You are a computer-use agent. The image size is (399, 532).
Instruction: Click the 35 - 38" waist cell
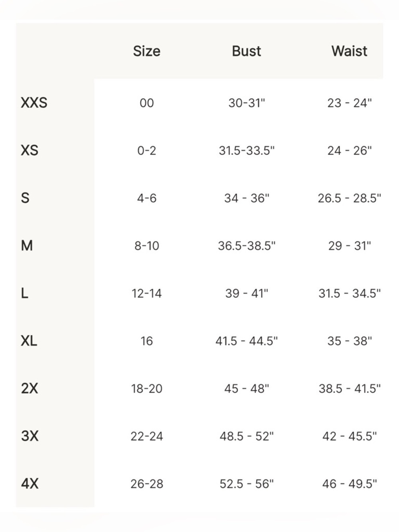pyautogui.click(x=349, y=341)
